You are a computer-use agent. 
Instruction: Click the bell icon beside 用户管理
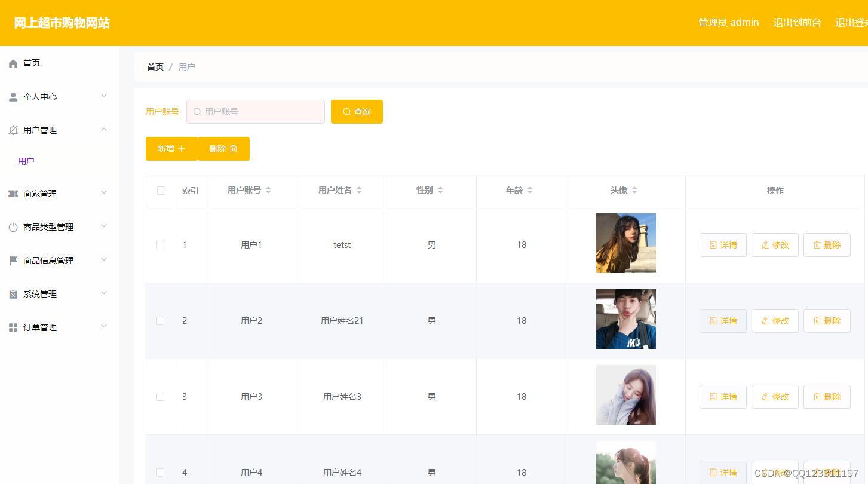[x=13, y=130]
